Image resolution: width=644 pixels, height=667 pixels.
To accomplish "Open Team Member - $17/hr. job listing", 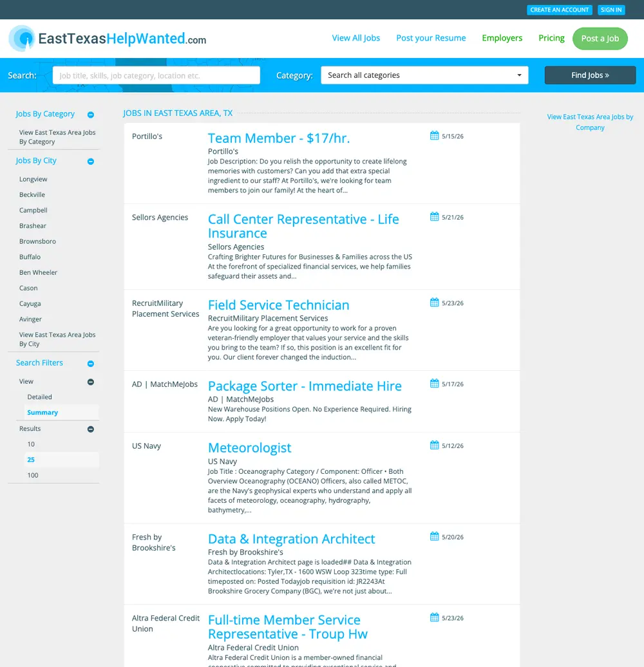I will click(279, 138).
